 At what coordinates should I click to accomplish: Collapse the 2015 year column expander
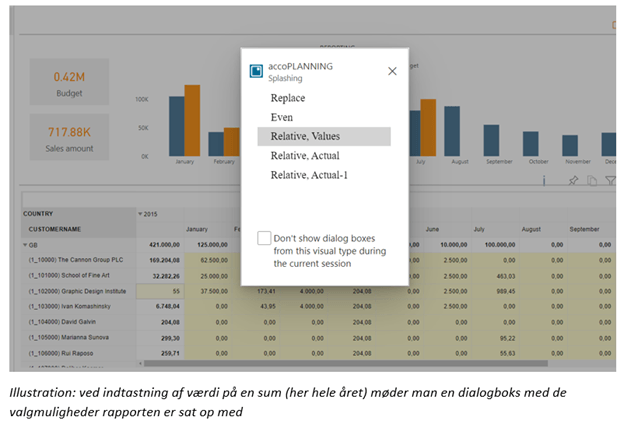[140, 214]
